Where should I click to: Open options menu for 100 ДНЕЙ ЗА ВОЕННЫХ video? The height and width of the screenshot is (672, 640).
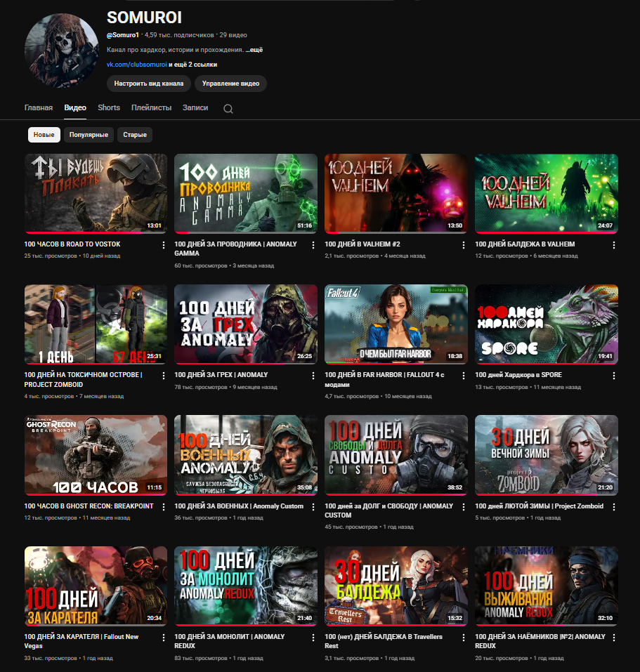[x=313, y=506]
